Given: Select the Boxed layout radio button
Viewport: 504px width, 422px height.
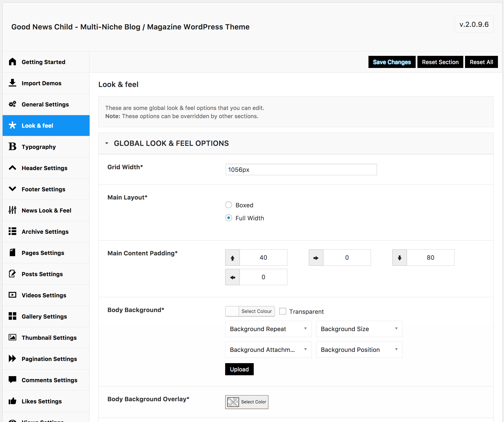Looking at the screenshot, I should point(228,205).
